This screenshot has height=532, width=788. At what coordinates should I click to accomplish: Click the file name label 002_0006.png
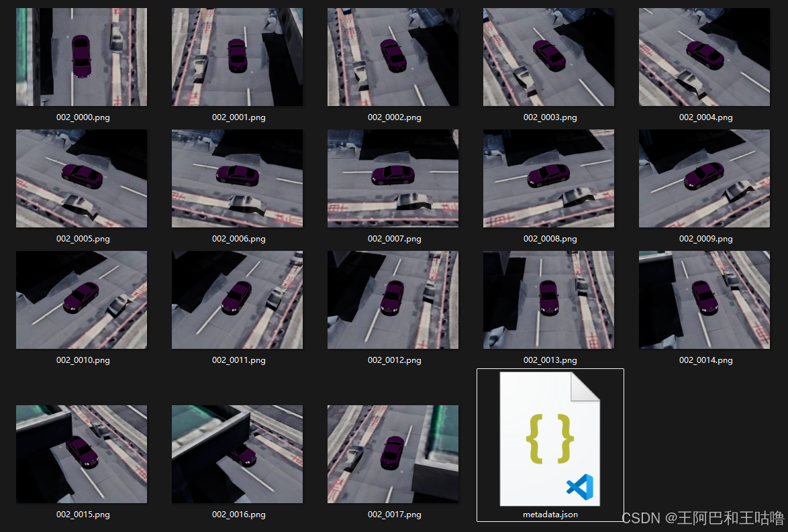pyautogui.click(x=239, y=239)
